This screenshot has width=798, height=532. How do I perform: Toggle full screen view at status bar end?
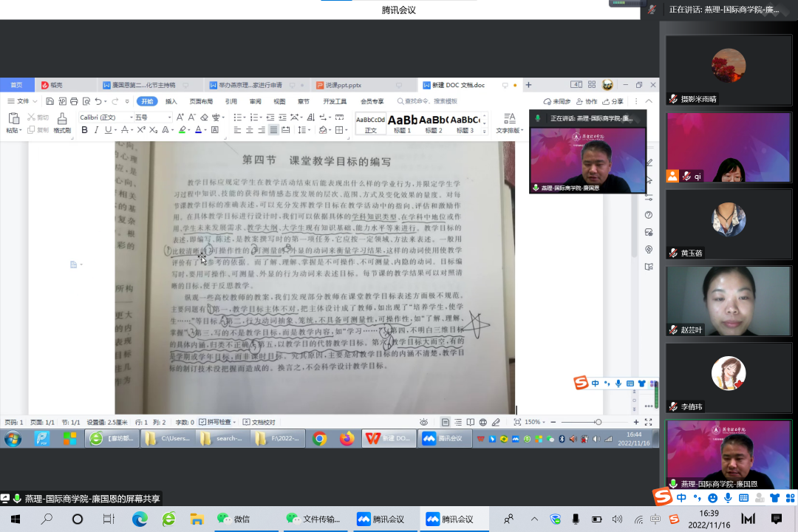pos(648,422)
